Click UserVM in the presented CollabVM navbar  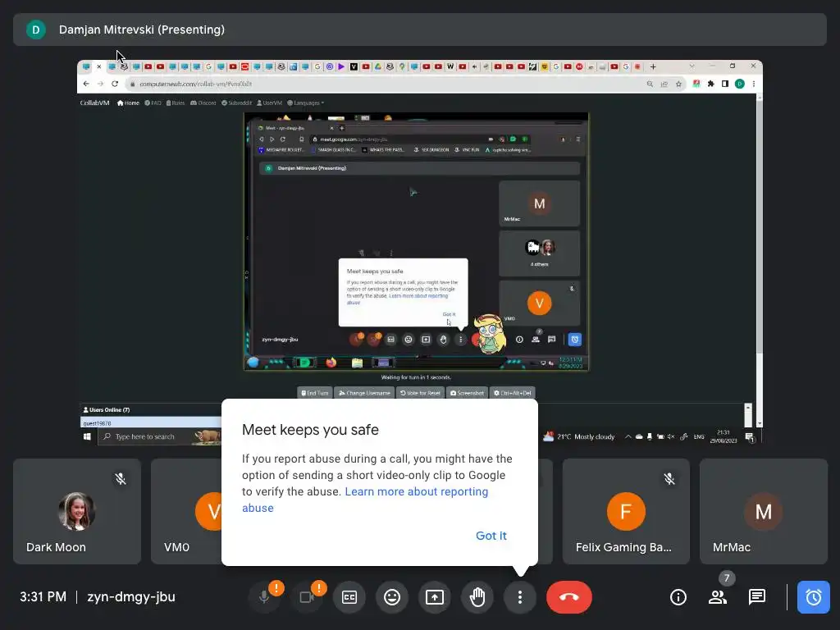tap(269, 103)
